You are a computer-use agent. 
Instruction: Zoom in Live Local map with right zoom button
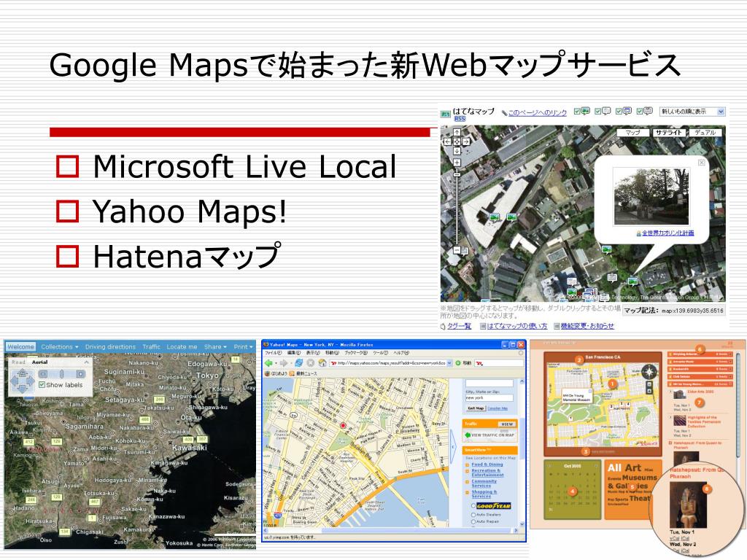click(x=80, y=374)
